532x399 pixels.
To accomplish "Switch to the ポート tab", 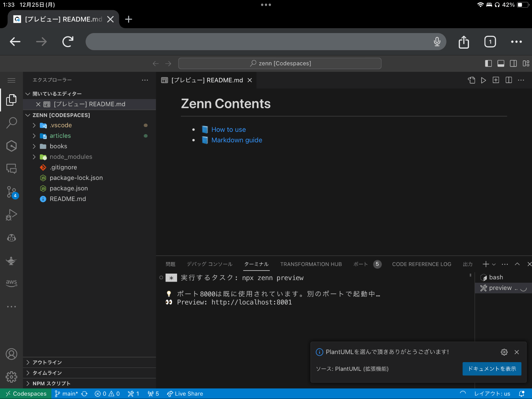I will (x=361, y=264).
